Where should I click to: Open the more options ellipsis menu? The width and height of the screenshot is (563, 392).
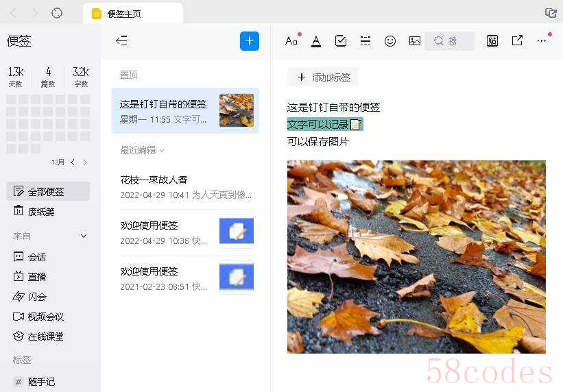(x=542, y=41)
